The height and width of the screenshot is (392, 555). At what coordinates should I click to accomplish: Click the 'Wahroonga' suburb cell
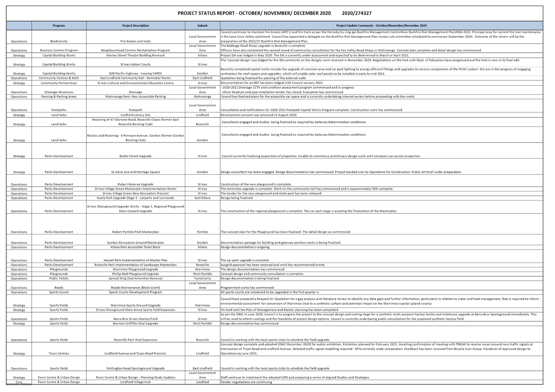click(202, 97)
